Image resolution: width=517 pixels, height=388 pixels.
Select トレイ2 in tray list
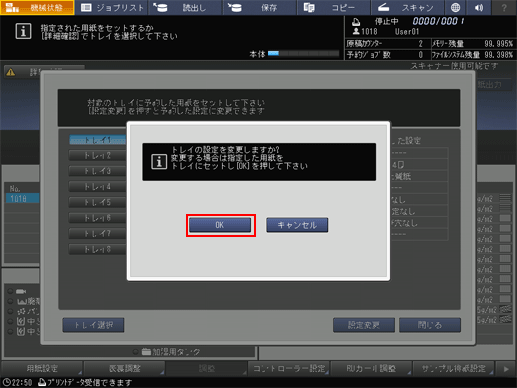tap(98, 155)
